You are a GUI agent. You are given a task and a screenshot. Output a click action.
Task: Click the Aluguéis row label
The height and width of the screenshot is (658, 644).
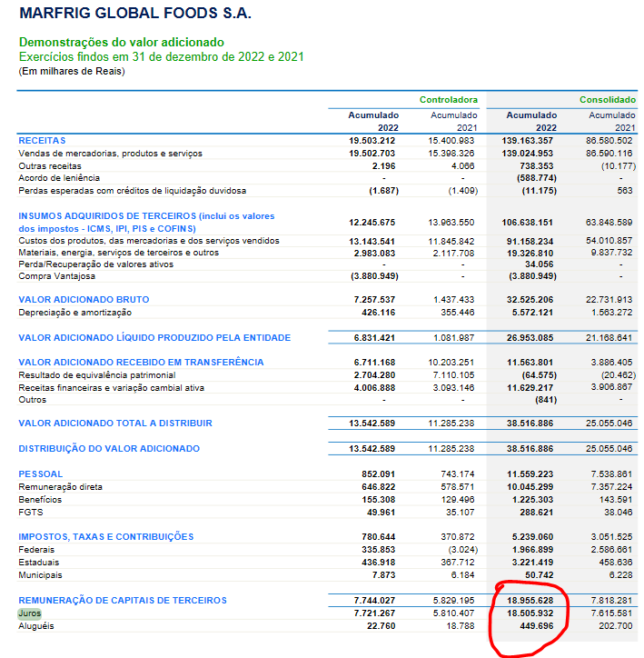pyautogui.click(x=36, y=626)
